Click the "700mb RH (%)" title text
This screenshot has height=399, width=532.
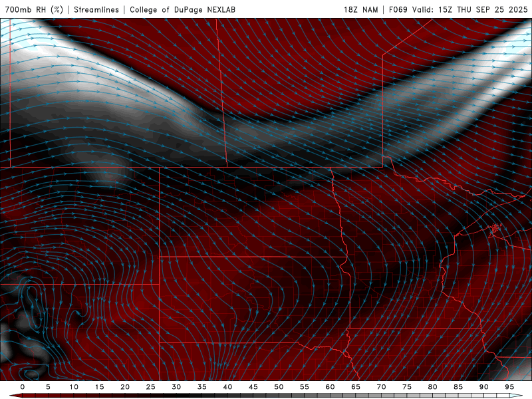coord(34,9)
